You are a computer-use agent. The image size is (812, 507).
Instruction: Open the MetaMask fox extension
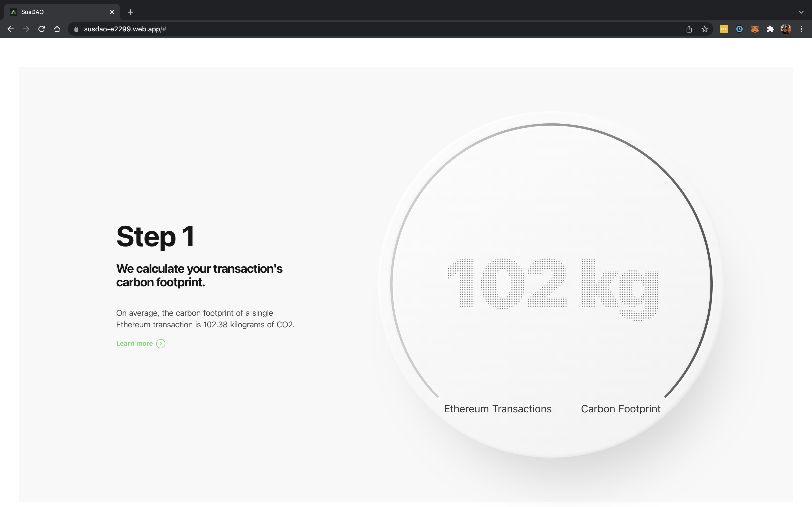(x=755, y=29)
